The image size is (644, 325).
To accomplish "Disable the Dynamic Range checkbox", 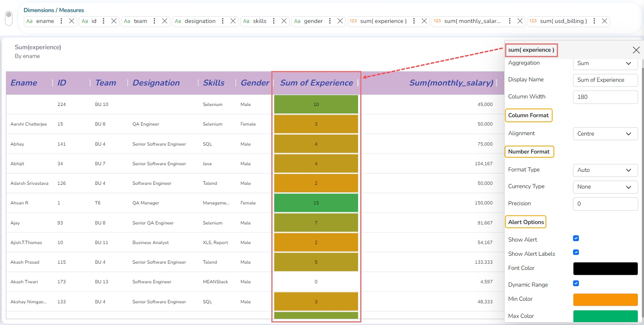I will 576,283.
